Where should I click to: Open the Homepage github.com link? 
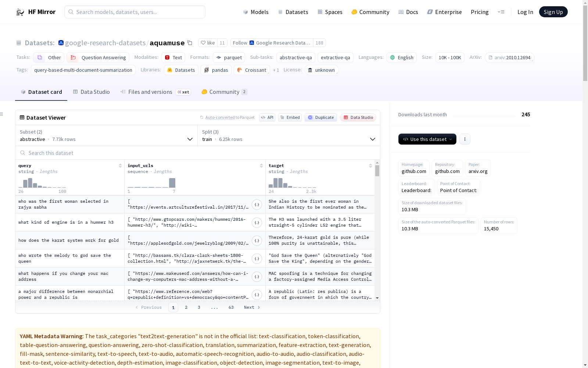click(x=414, y=168)
